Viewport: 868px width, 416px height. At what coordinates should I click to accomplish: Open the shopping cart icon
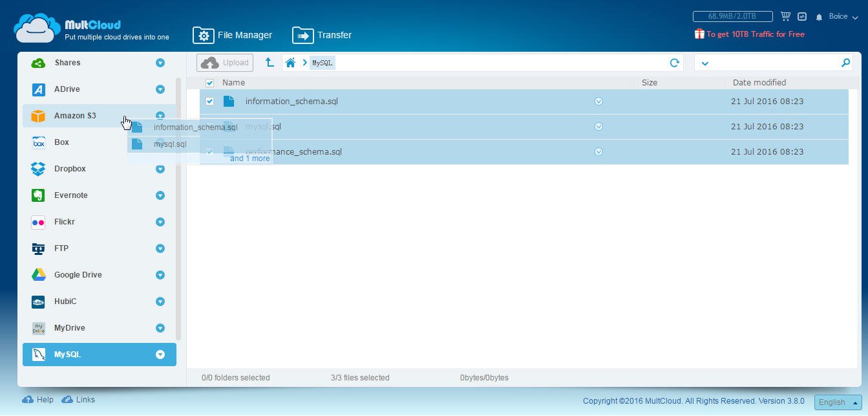(785, 16)
